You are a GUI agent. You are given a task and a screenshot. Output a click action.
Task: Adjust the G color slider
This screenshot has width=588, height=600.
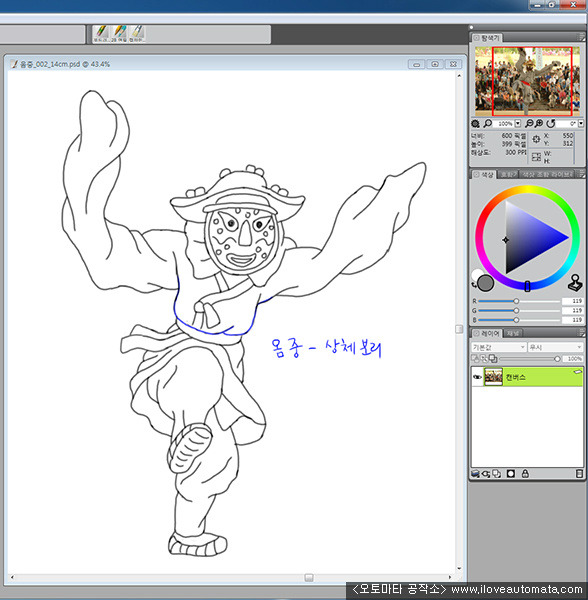[519, 311]
